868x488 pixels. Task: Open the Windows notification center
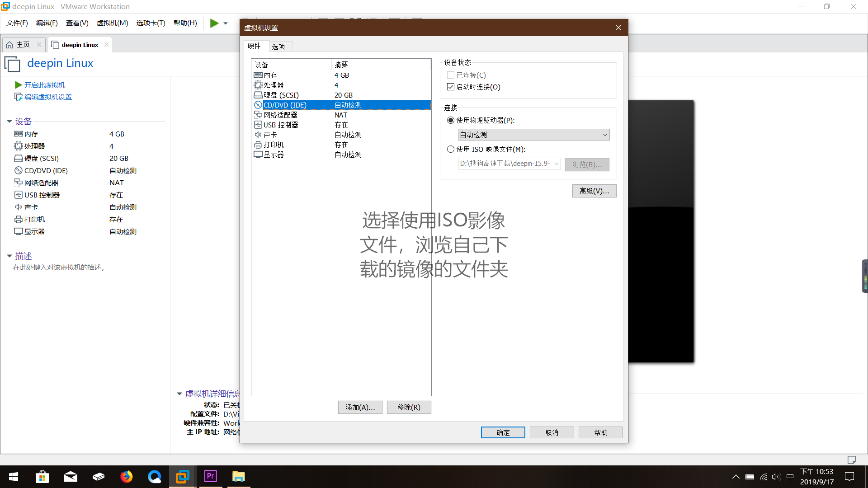click(850, 477)
